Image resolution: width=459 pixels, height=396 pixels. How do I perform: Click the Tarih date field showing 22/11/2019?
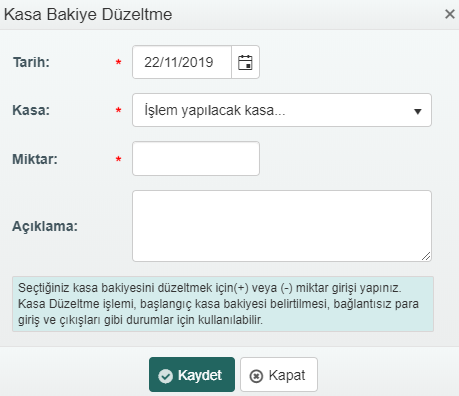pos(182,62)
